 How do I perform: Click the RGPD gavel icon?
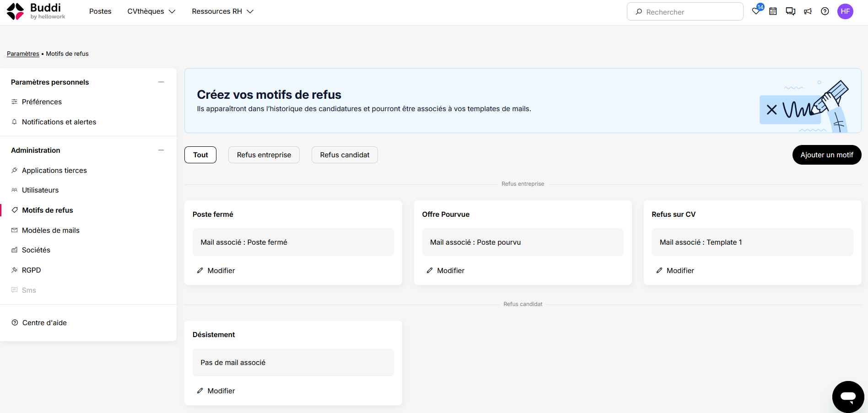(x=15, y=270)
